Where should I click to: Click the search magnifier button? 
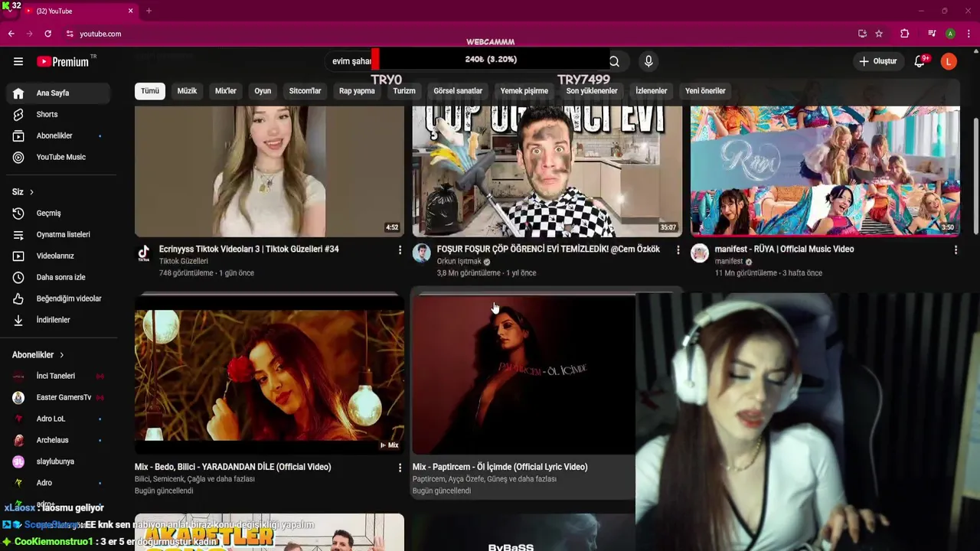pos(614,61)
